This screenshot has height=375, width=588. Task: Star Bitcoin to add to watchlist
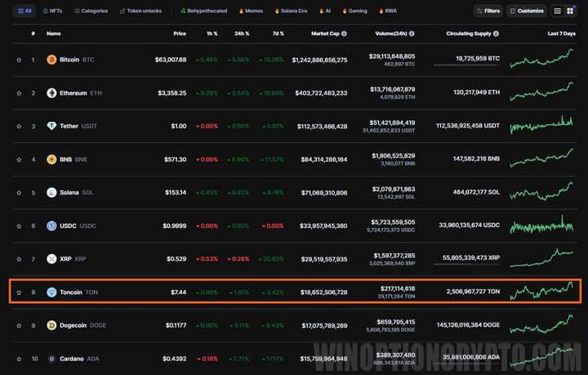click(x=19, y=60)
